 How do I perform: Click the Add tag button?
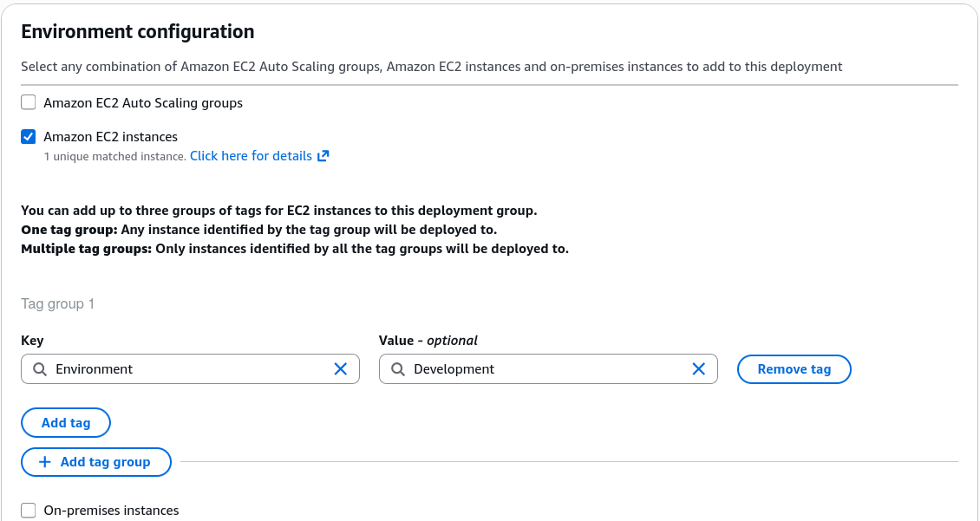(66, 423)
